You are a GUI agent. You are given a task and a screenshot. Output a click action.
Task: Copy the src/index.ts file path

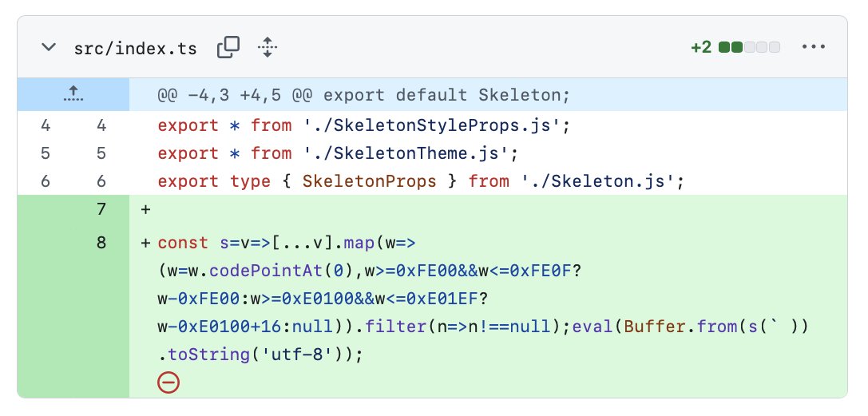[228, 47]
